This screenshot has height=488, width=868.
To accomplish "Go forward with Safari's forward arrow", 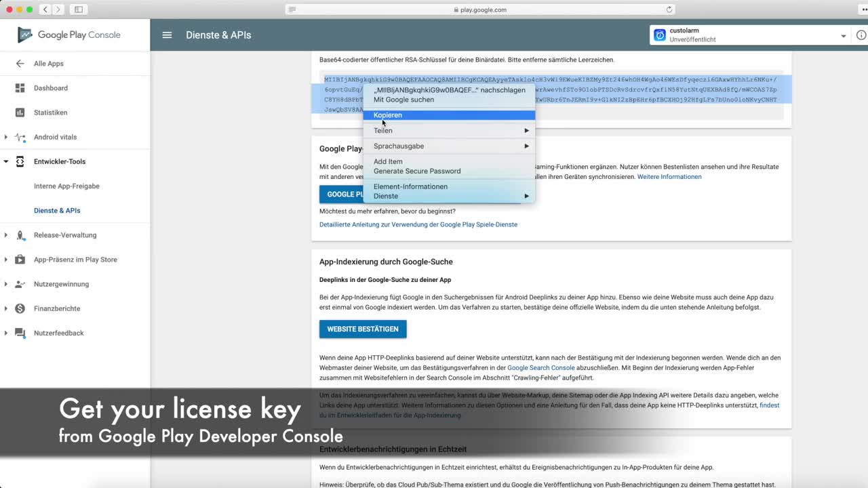I will pyautogui.click(x=58, y=9).
